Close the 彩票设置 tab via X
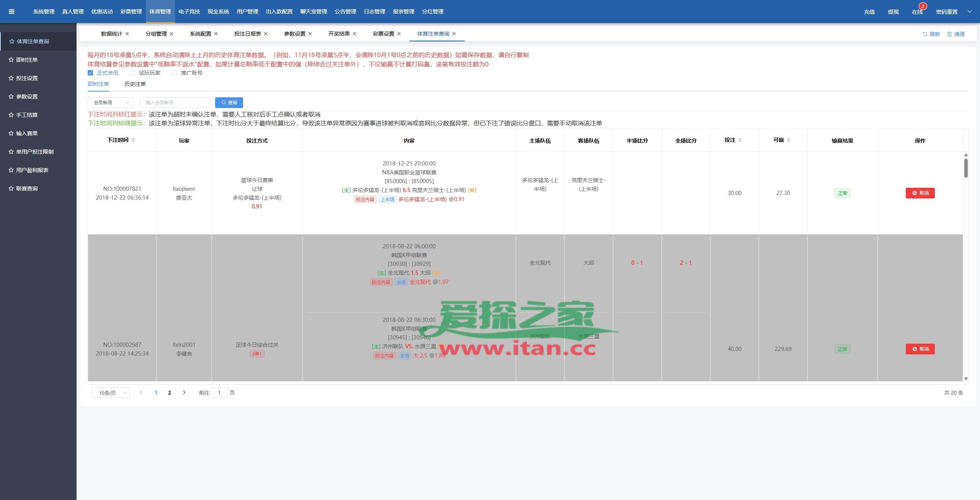This screenshot has width=980, height=500. (399, 34)
